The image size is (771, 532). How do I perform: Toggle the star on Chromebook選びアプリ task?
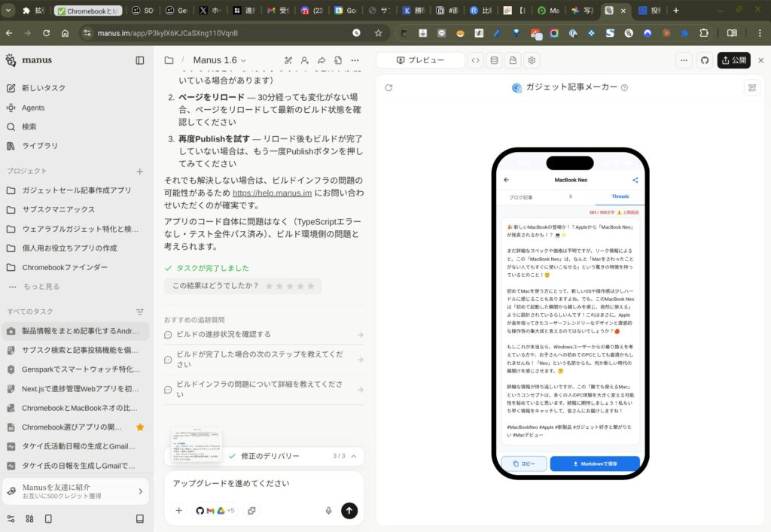140,427
